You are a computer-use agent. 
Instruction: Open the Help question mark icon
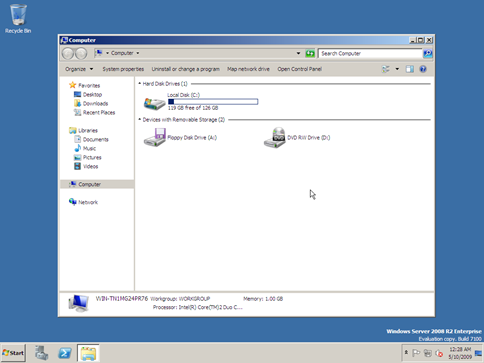(x=423, y=69)
